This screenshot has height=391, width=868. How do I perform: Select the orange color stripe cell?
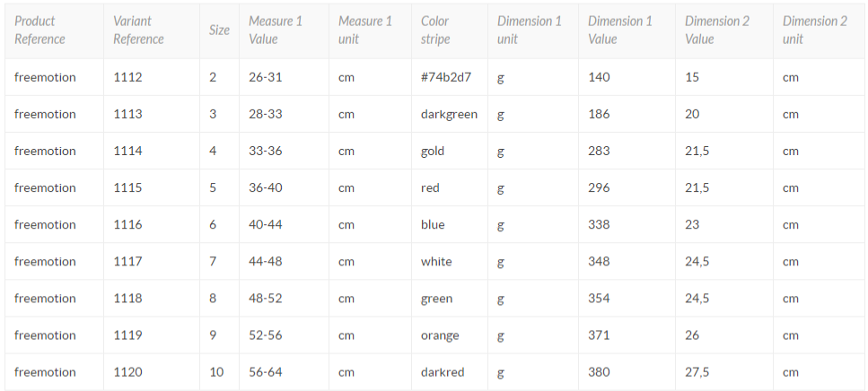tap(440, 335)
